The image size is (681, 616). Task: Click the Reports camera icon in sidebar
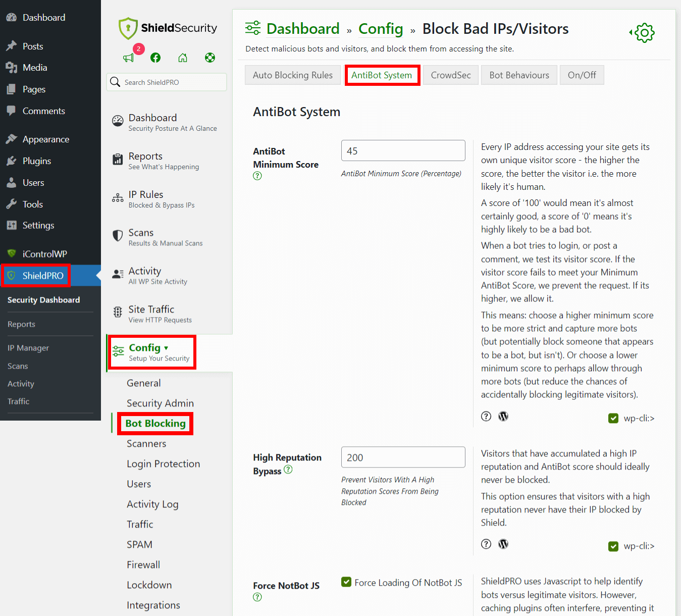117,160
